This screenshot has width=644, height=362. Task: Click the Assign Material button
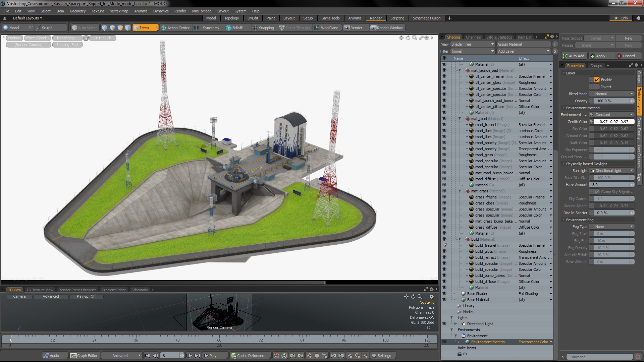tap(523, 44)
